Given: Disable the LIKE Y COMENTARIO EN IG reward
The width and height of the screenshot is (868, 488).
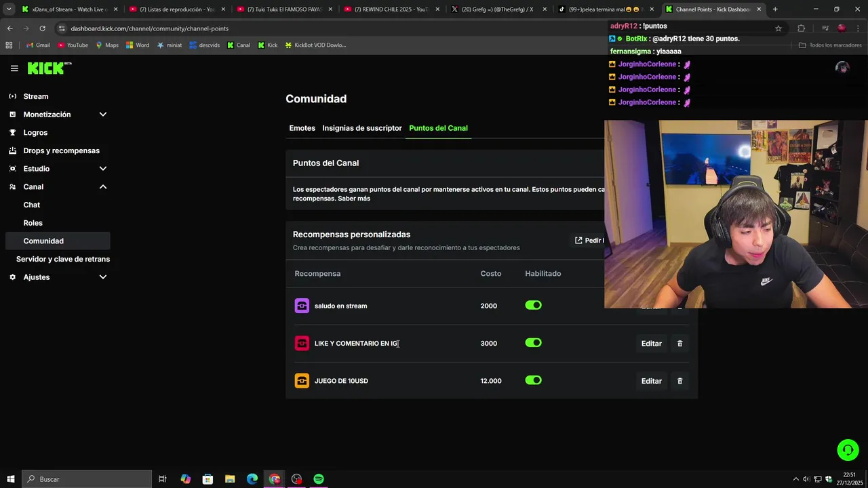Looking at the screenshot, I should click(534, 343).
